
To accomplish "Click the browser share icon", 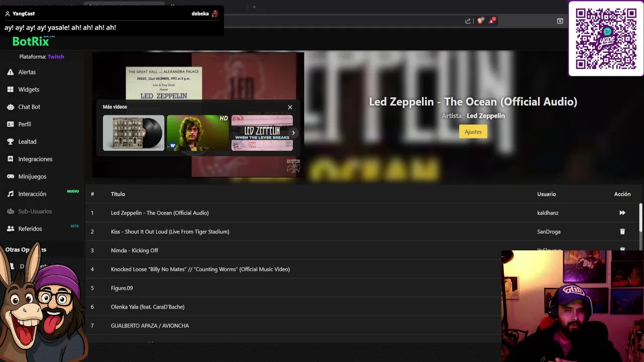I will (x=468, y=21).
